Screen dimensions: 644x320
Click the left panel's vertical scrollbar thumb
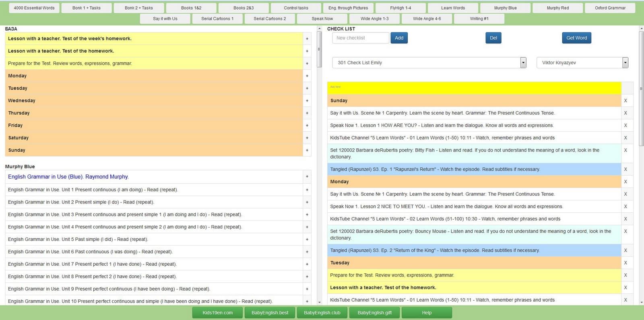click(320, 49)
